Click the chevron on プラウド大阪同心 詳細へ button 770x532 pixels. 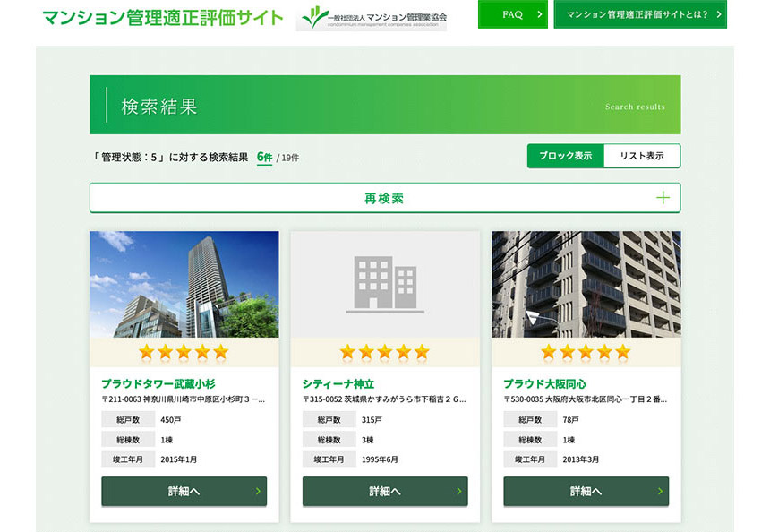pos(660,491)
